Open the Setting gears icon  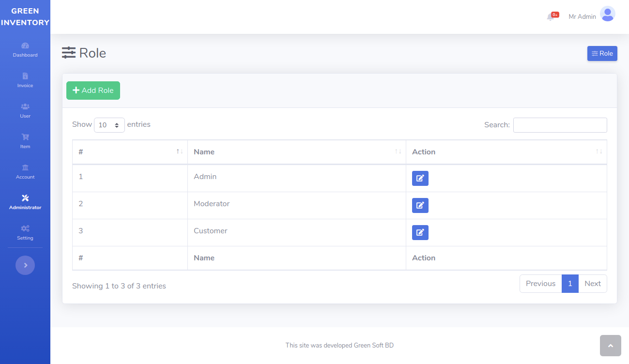pyautogui.click(x=25, y=229)
